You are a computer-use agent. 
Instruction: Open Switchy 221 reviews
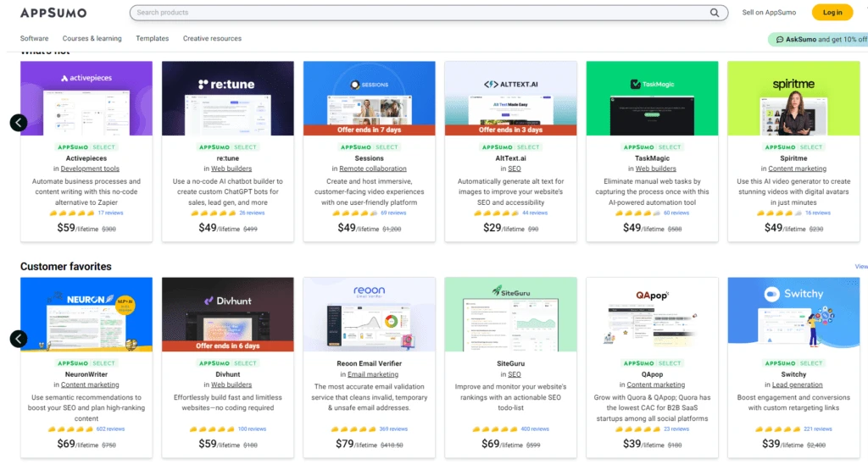tap(818, 429)
